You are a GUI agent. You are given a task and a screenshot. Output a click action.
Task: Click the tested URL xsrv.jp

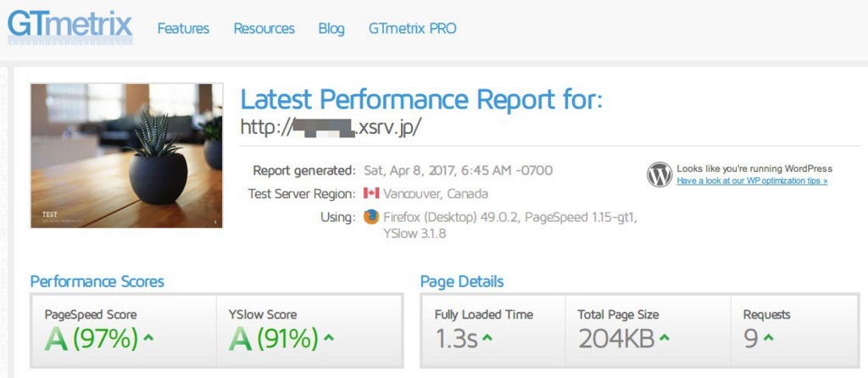pyautogui.click(x=331, y=127)
